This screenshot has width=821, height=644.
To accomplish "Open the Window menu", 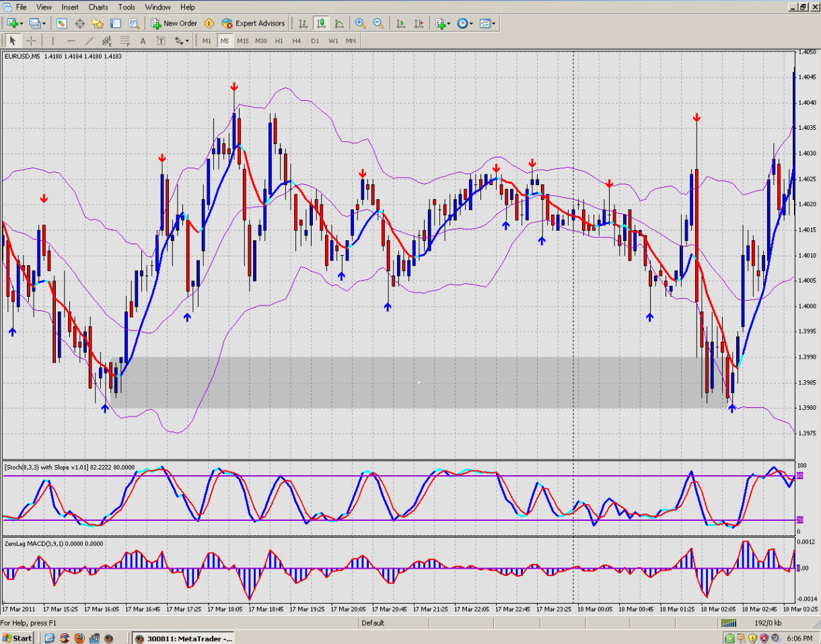I will pyautogui.click(x=157, y=7).
